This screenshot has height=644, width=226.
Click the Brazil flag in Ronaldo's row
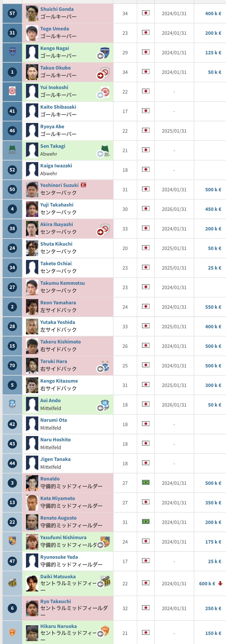(x=146, y=482)
